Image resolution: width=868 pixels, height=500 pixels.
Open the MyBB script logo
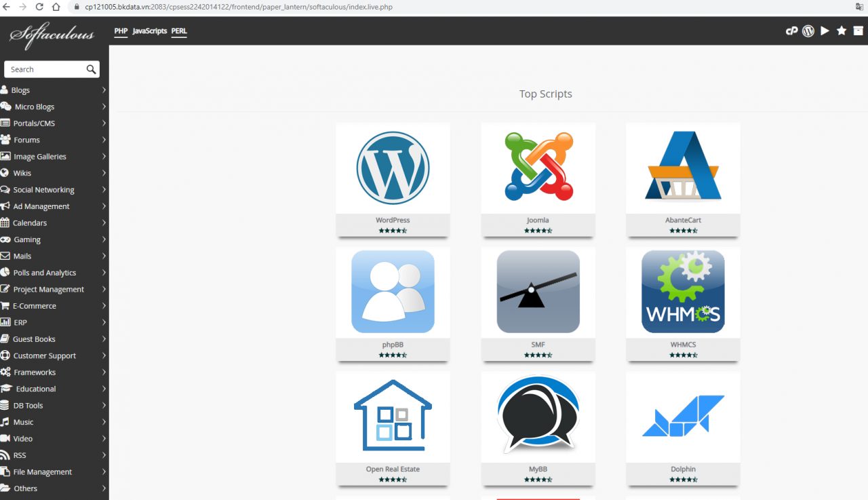538,414
